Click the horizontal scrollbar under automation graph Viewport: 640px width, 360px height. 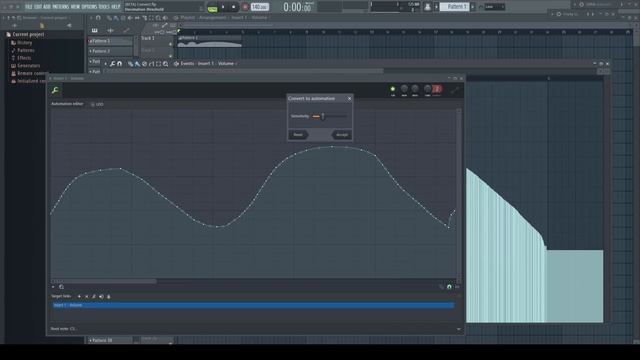click(x=104, y=281)
